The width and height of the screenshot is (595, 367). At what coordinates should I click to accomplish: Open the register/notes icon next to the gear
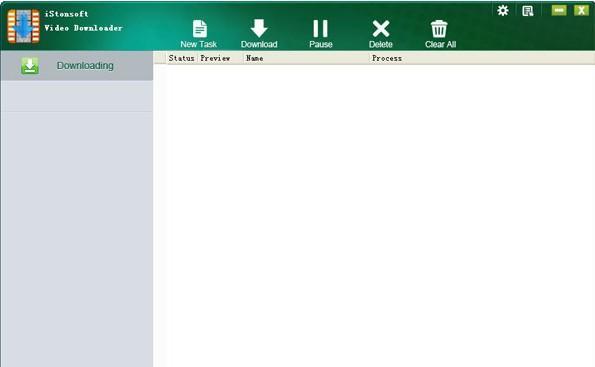click(x=528, y=11)
